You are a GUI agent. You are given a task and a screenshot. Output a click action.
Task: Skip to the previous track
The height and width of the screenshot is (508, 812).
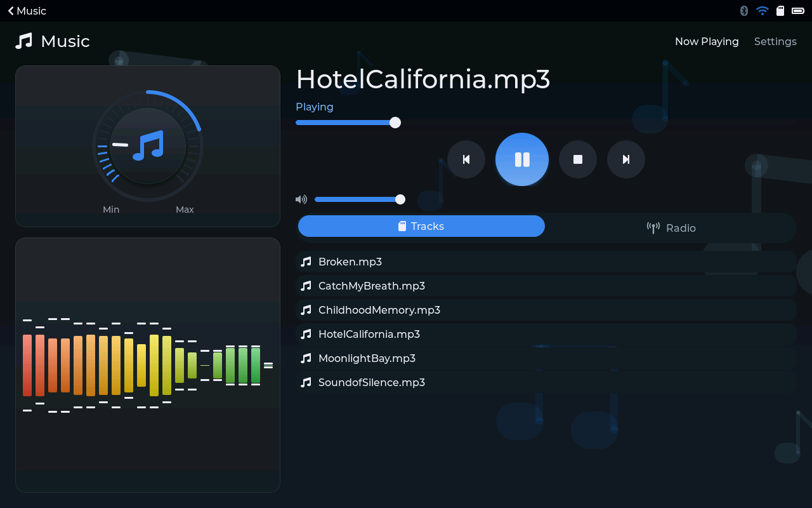466,159
